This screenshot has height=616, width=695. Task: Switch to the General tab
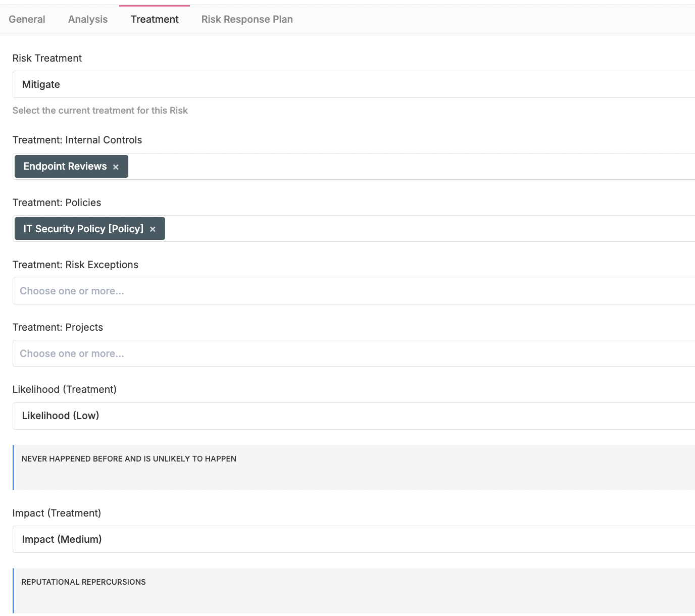(27, 19)
